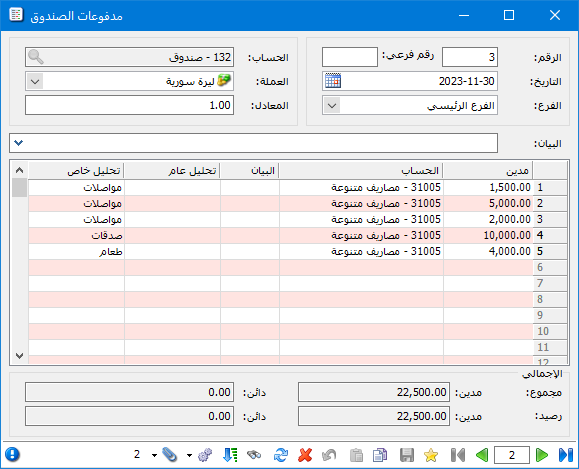Viewport: 579px width, 469px height.
Task: Go to previous record with green arrow
Action: [482, 455]
